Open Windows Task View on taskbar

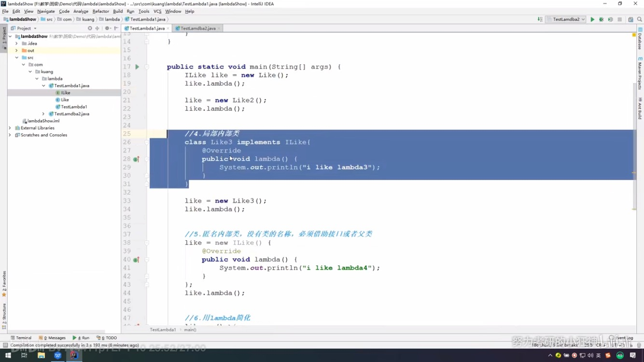click(24, 356)
